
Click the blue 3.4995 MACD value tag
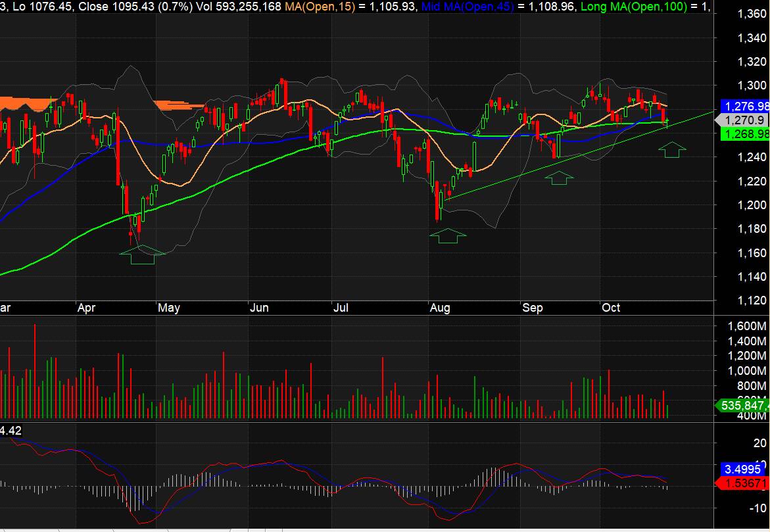[x=742, y=469]
